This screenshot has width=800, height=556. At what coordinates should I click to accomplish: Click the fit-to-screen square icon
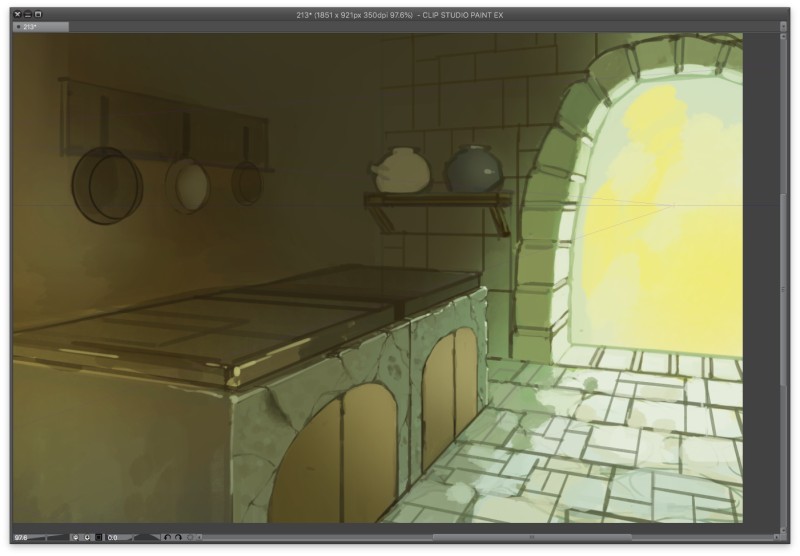(98, 537)
